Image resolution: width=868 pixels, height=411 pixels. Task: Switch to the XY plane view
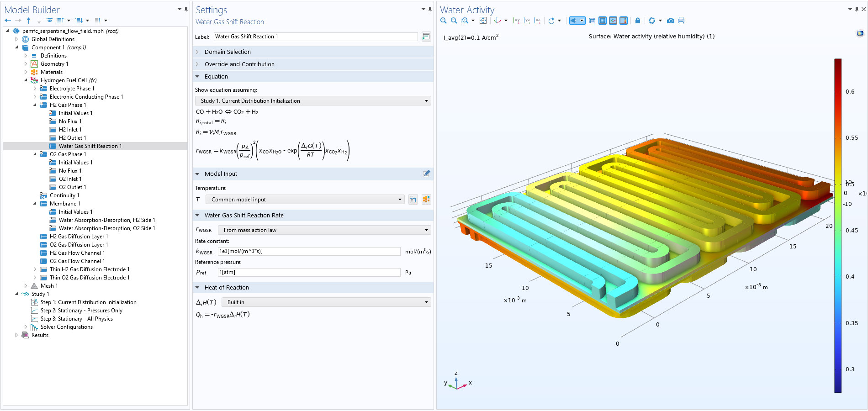[x=516, y=21]
